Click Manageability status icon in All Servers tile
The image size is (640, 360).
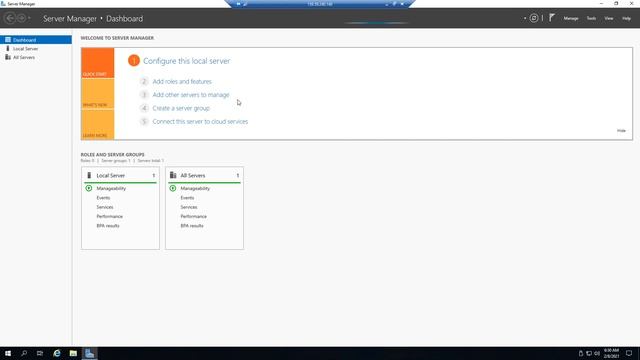173,188
